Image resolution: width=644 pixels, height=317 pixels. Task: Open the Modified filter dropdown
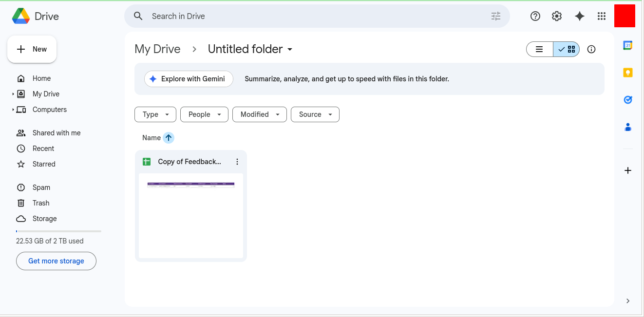(x=259, y=114)
